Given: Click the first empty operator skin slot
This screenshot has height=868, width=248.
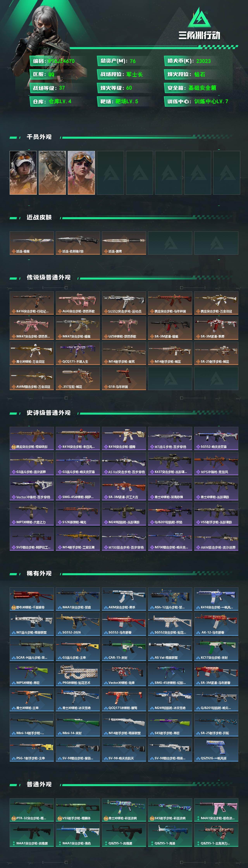Looking at the screenshot, I should point(110,173).
